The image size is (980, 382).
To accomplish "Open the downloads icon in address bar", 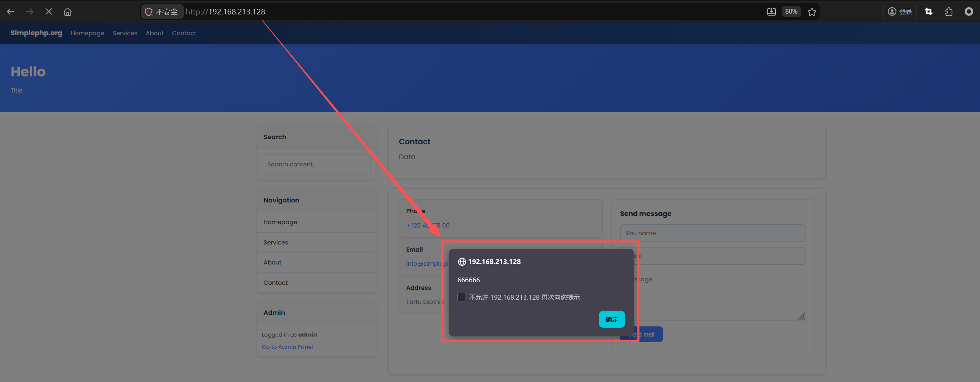I will [772, 12].
